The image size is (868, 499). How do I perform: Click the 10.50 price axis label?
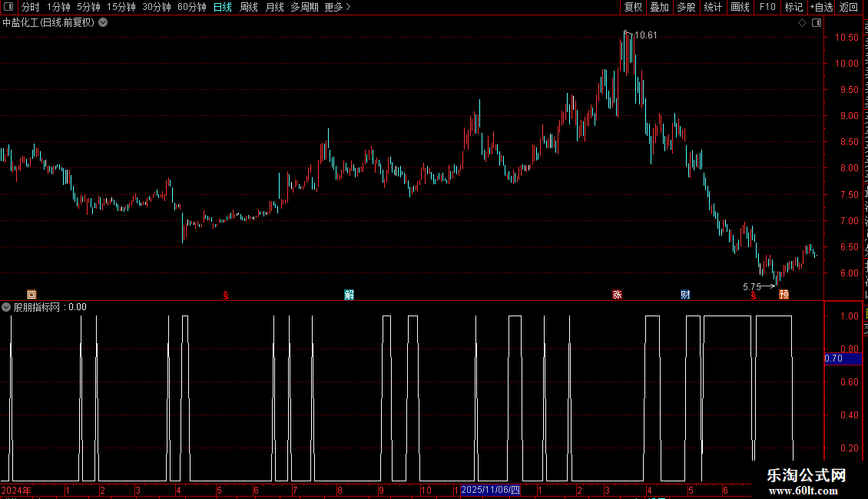click(x=847, y=38)
